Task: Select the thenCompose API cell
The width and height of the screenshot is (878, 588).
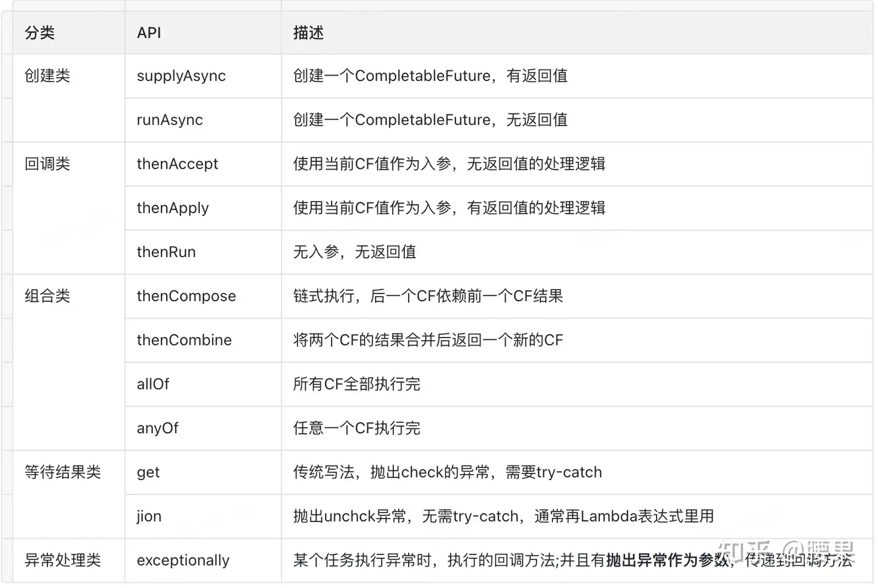Action: [186, 296]
